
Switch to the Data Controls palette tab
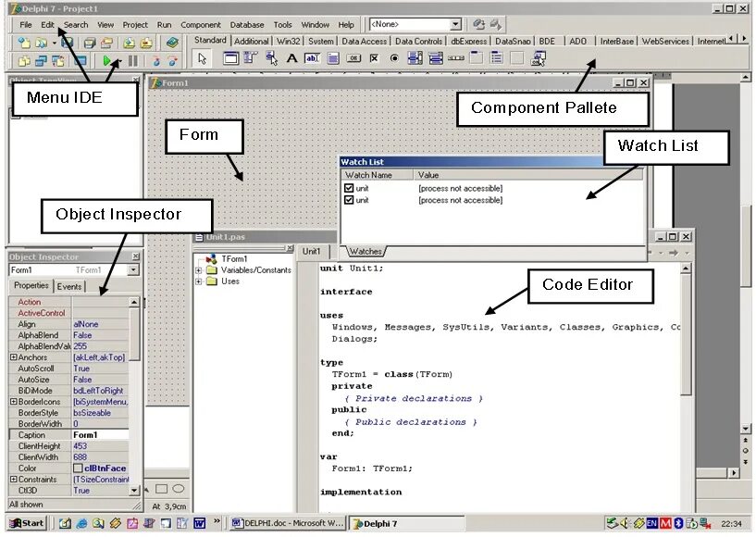click(x=418, y=42)
